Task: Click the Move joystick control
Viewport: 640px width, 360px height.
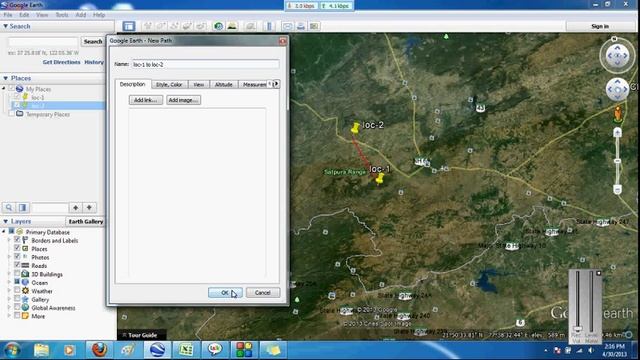Action: [x=617, y=89]
